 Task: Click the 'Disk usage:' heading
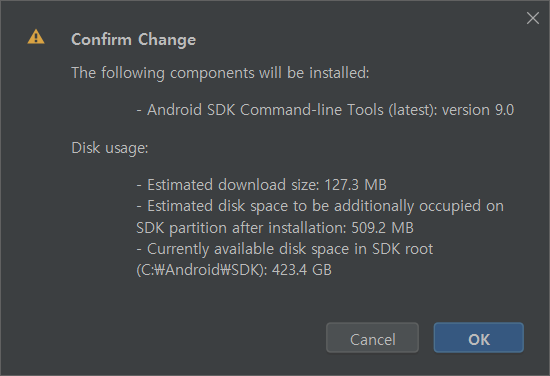[110, 148]
